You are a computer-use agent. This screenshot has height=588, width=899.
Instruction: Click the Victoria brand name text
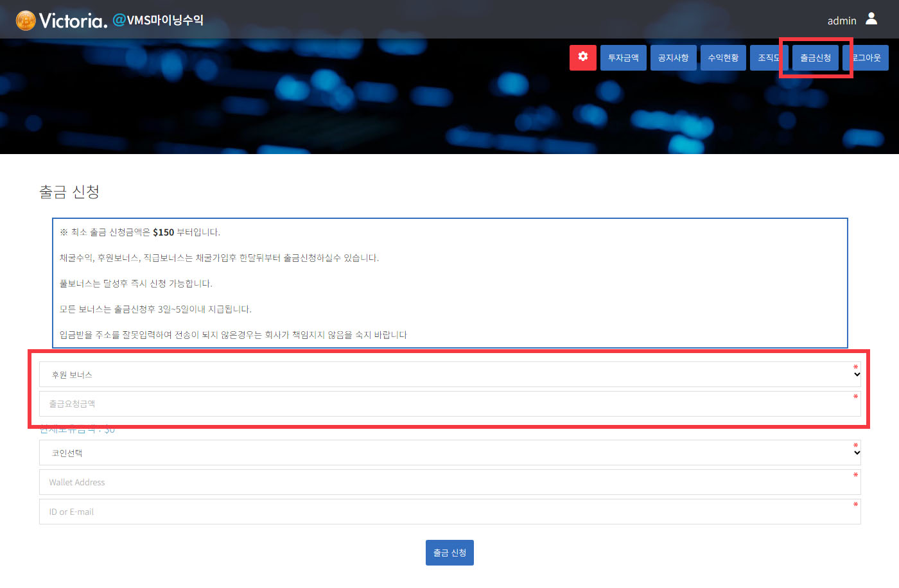[73, 21]
